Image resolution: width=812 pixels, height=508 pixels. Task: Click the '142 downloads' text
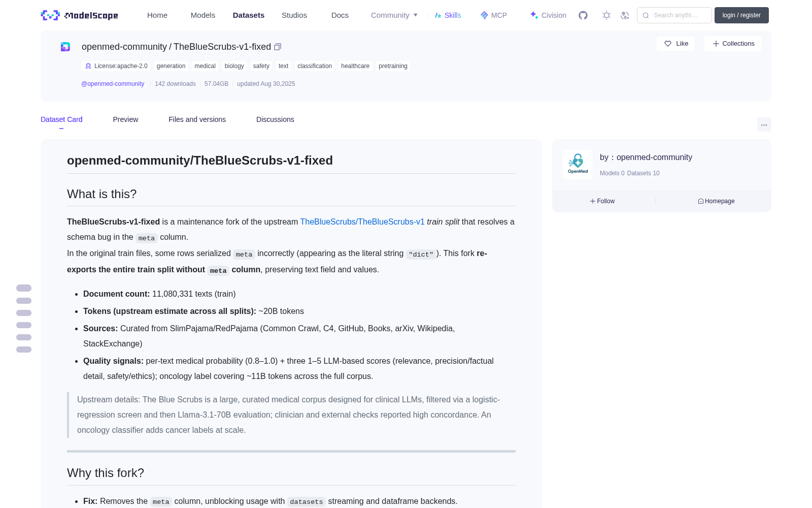point(175,84)
